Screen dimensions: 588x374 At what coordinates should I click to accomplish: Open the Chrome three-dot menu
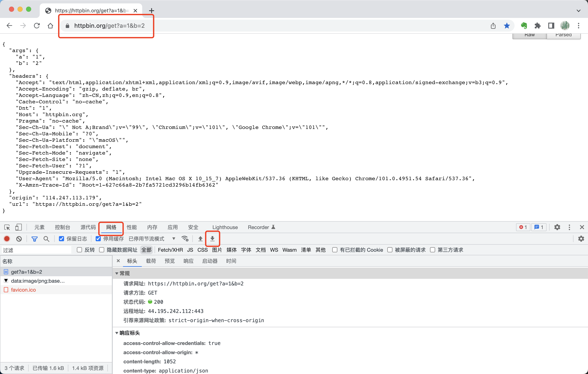(578, 26)
